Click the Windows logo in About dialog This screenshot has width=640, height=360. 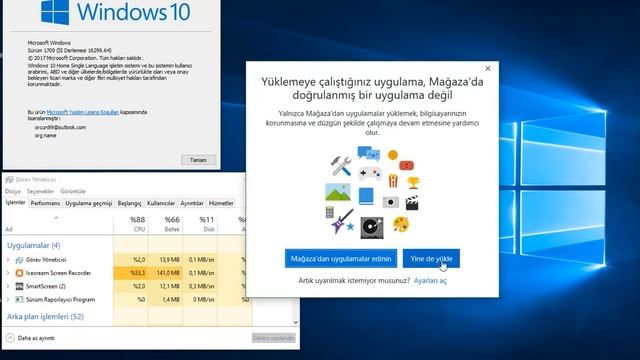pos(55,12)
